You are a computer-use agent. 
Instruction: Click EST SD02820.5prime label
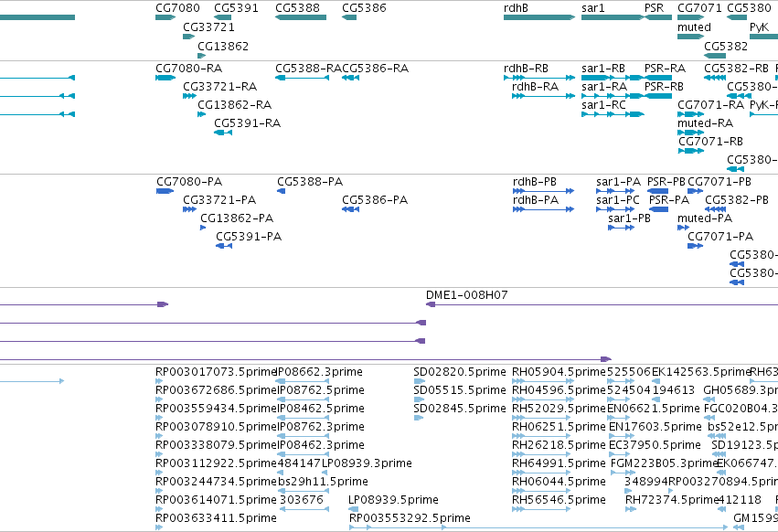click(460, 372)
